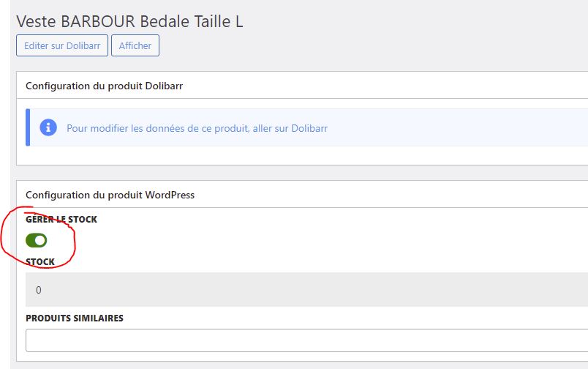Click the Veste BARBOUR Bedale Taille L title

[129, 21]
